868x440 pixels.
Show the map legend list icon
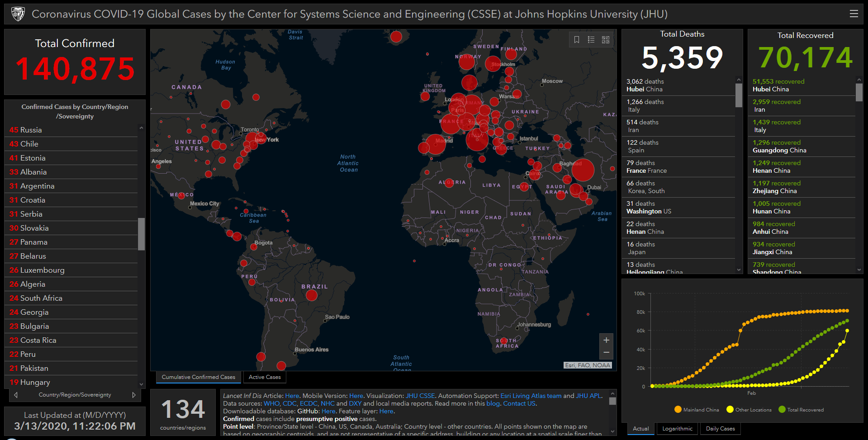(x=591, y=40)
